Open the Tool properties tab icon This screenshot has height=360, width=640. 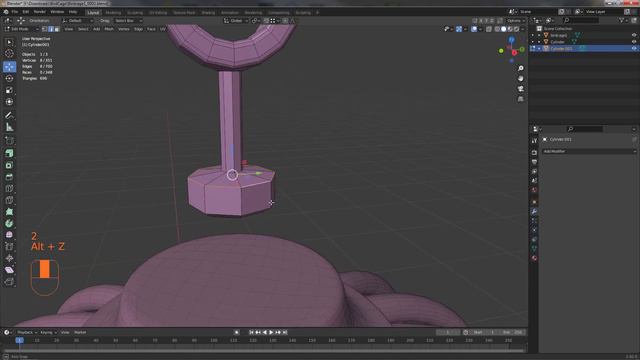pyautogui.click(x=534, y=141)
